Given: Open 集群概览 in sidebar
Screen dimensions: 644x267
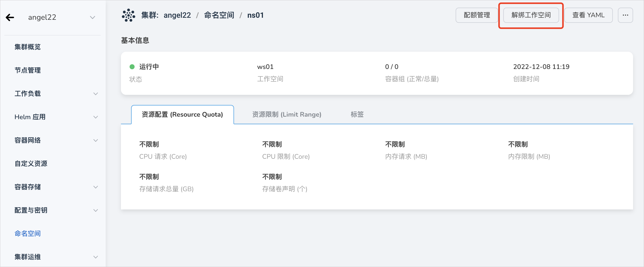Looking at the screenshot, I should (x=28, y=47).
